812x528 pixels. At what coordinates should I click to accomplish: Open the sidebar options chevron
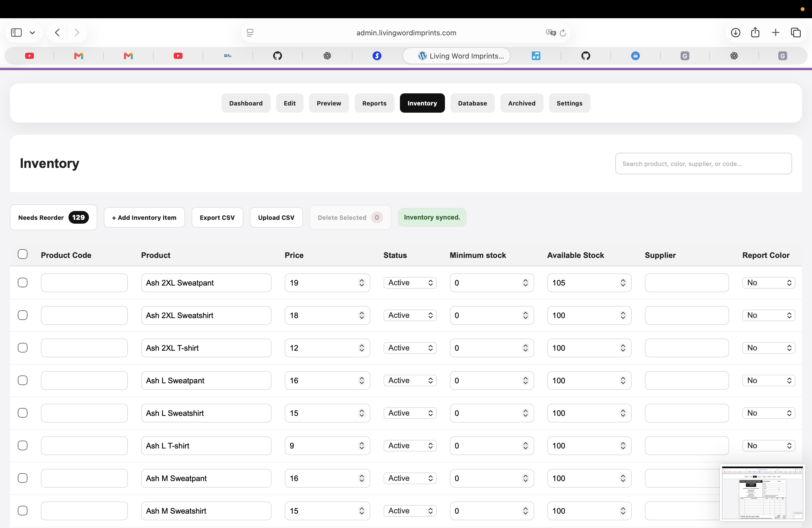tap(32, 33)
